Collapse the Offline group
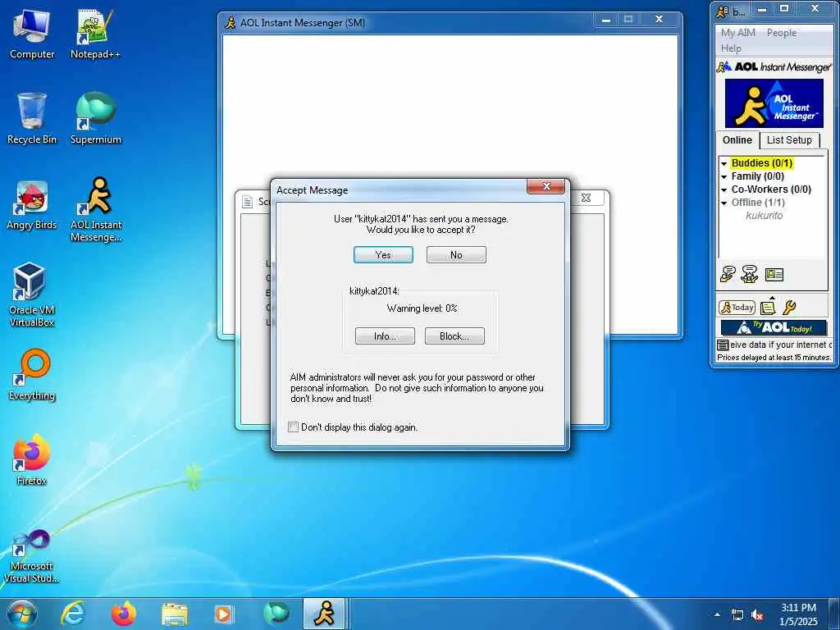This screenshot has height=630, width=840. [x=724, y=203]
